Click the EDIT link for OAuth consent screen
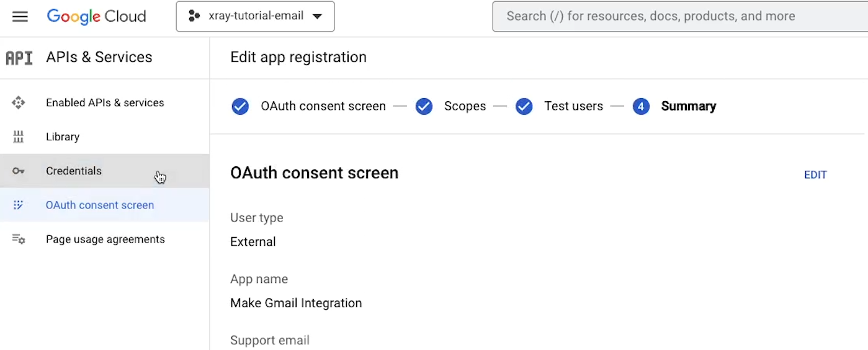868x350 pixels. point(815,175)
